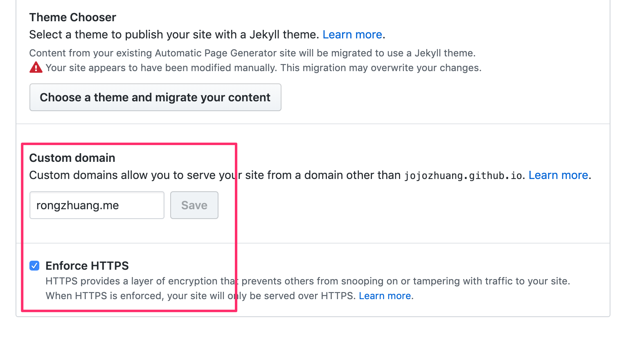Screen dimensions: 644x340
Task: Toggle the Enforce HTTPS checkbox
Action: pos(34,266)
